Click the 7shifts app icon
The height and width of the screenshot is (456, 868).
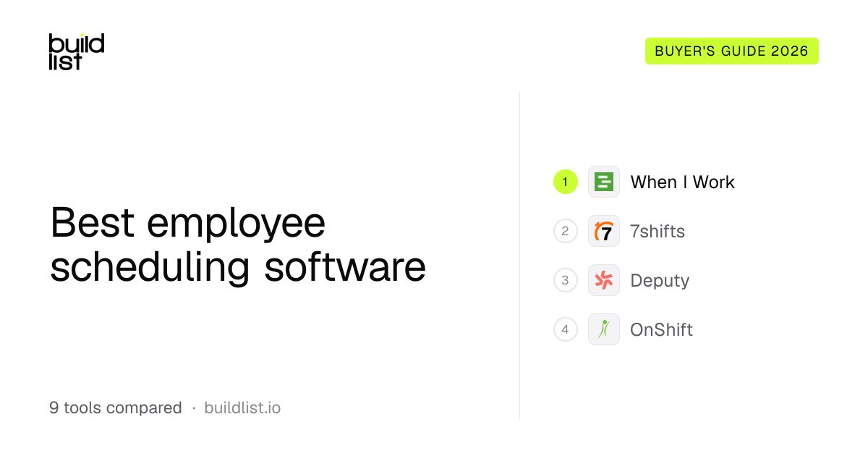pos(604,231)
